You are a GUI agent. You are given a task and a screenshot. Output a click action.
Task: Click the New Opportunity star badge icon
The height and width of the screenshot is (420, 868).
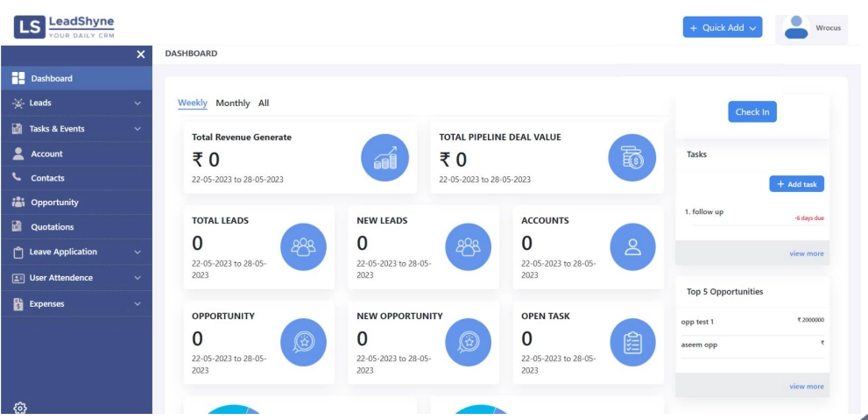[x=469, y=343]
